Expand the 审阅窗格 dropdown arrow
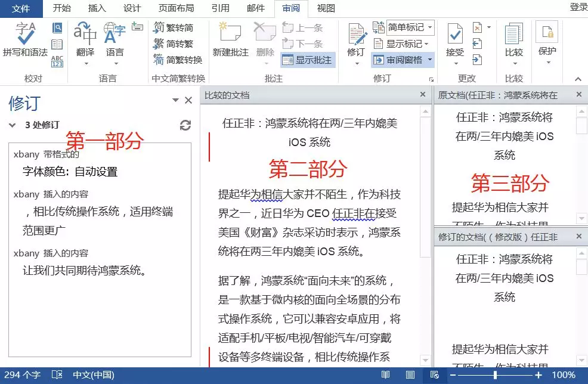This screenshot has height=384, width=588. coord(430,60)
